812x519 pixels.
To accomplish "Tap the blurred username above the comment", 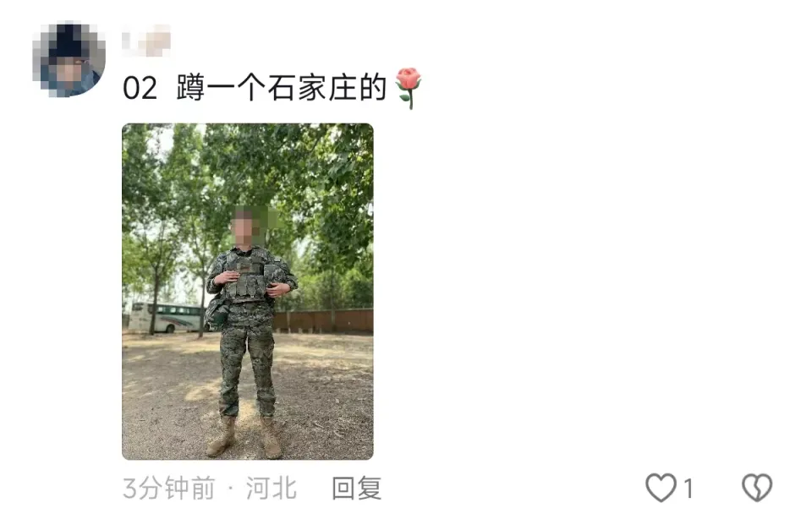I will (x=146, y=41).
